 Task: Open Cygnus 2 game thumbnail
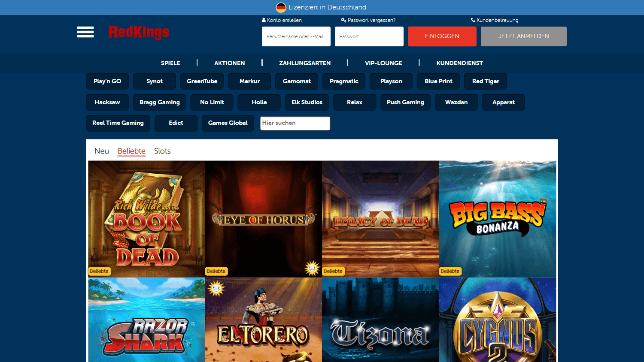point(498,320)
